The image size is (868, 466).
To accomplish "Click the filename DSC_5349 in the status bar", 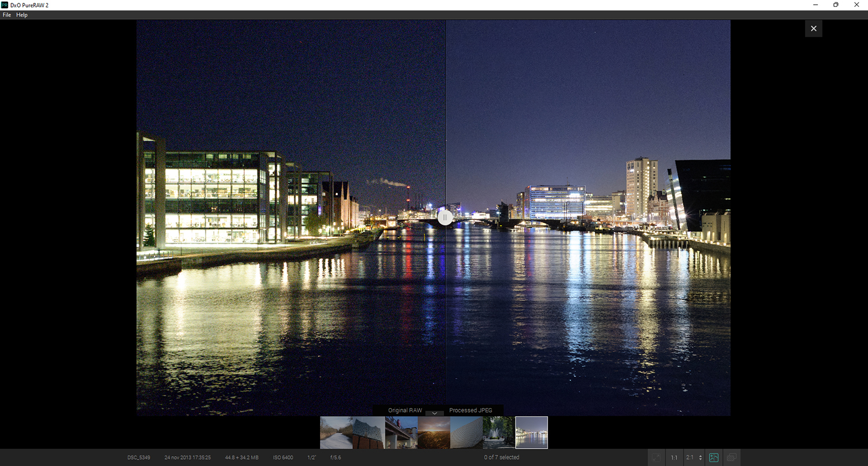I will coord(138,457).
